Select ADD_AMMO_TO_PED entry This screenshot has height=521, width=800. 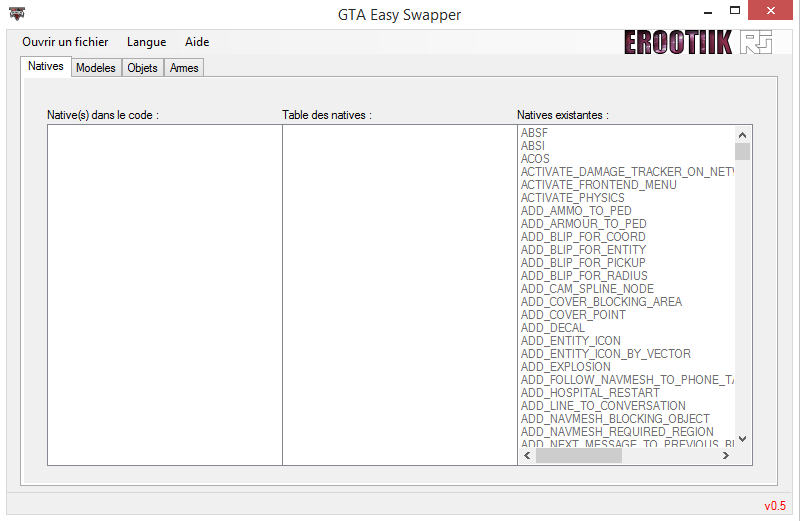point(576,211)
